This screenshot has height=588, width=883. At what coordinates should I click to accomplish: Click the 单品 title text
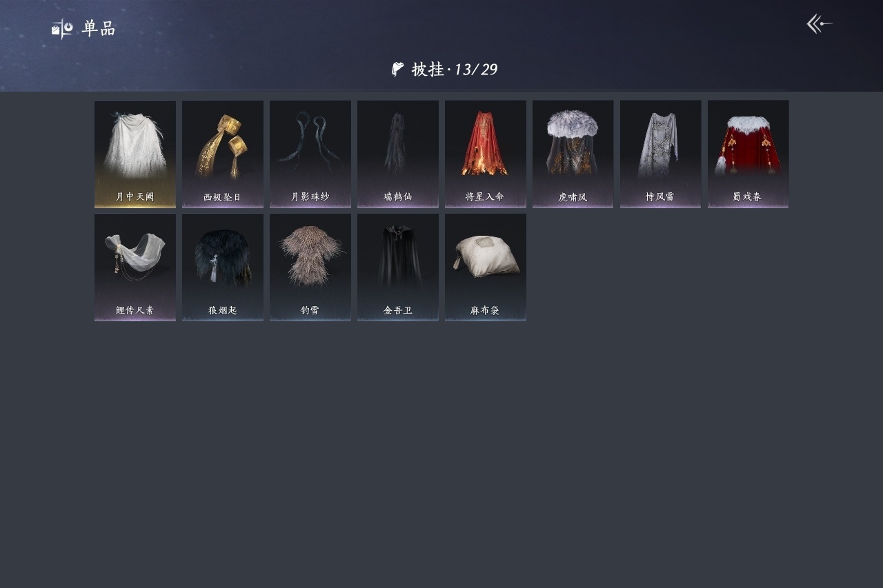(x=99, y=29)
